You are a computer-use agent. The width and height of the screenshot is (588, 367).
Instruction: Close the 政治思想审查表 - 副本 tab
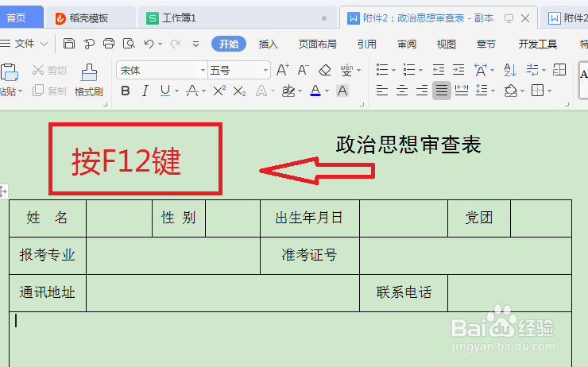tap(525, 18)
